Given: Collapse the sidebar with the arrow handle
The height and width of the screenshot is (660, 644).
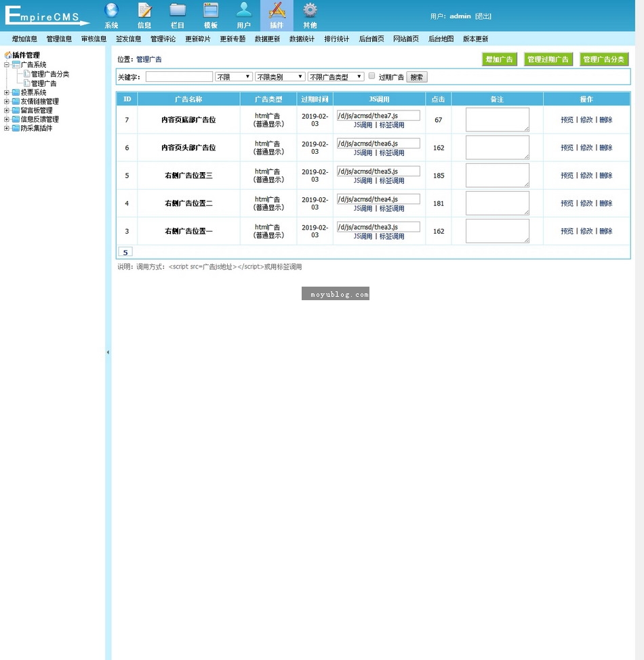Looking at the screenshot, I should coord(108,352).
